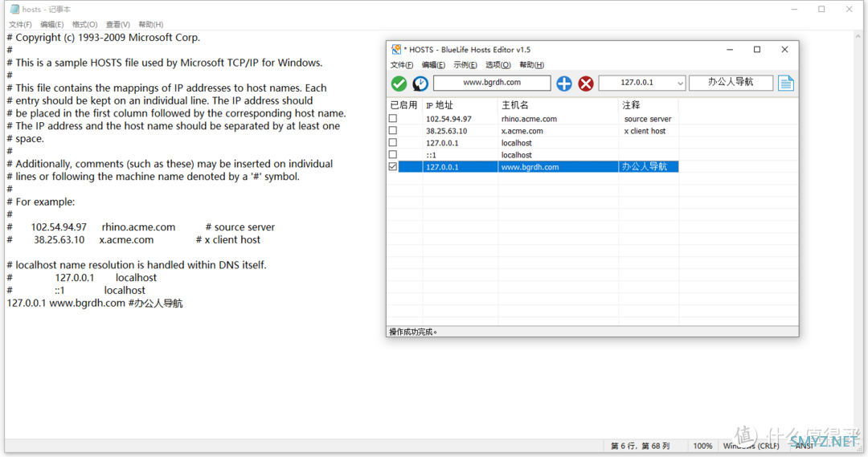Click the Hosts Editor title bar app icon

point(396,50)
